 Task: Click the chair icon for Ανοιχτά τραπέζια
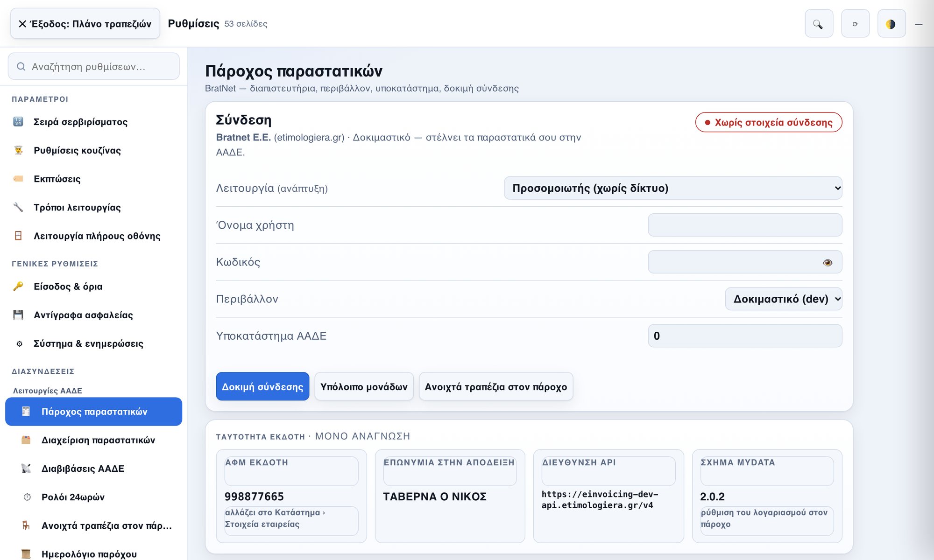[x=26, y=525]
